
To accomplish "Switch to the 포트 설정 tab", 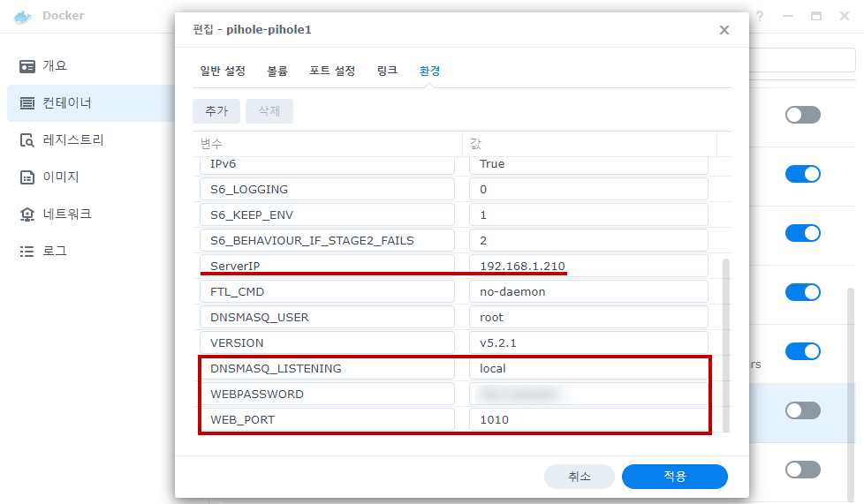I will (332, 71).
